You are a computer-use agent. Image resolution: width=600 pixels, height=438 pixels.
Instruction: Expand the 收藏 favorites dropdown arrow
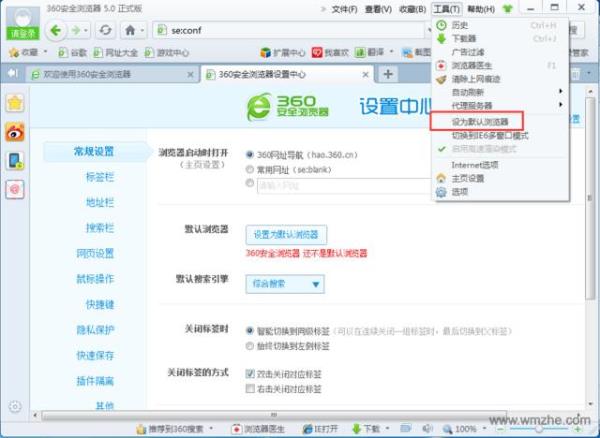point(46,51)
